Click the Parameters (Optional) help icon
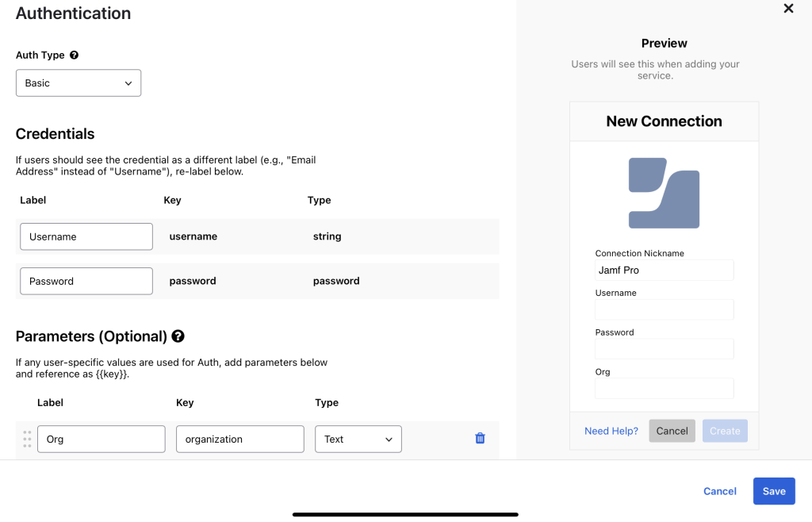Image resolution: width=812 pixels, height=522 pixels. coord(178,336)
